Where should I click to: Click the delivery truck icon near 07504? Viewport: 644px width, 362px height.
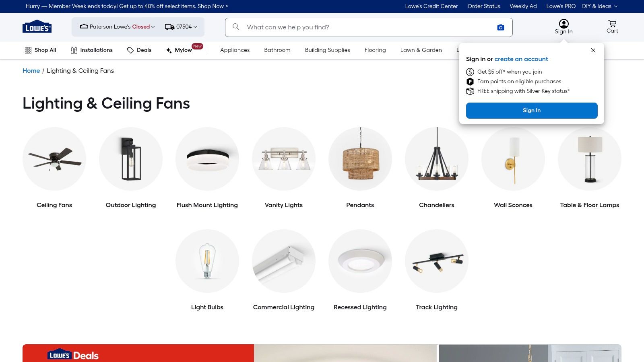tap(168, 27)
